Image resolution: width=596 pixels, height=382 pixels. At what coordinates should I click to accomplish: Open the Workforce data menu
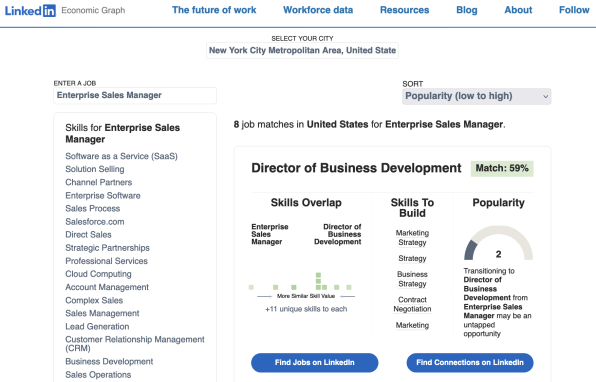pos(318,10)
